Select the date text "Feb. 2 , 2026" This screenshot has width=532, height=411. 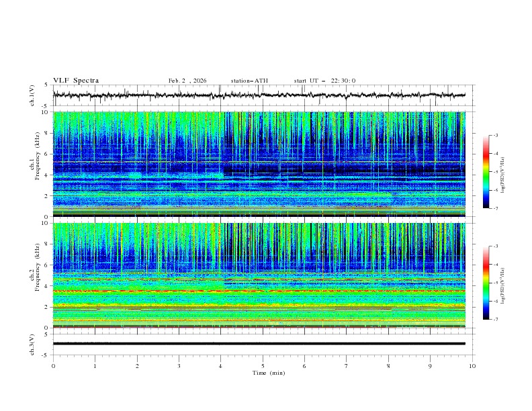[x=187, y=81]
